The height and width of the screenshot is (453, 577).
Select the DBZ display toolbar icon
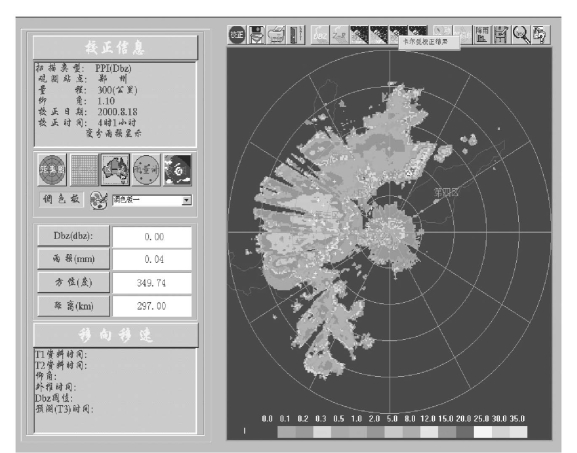click(320, 35)
